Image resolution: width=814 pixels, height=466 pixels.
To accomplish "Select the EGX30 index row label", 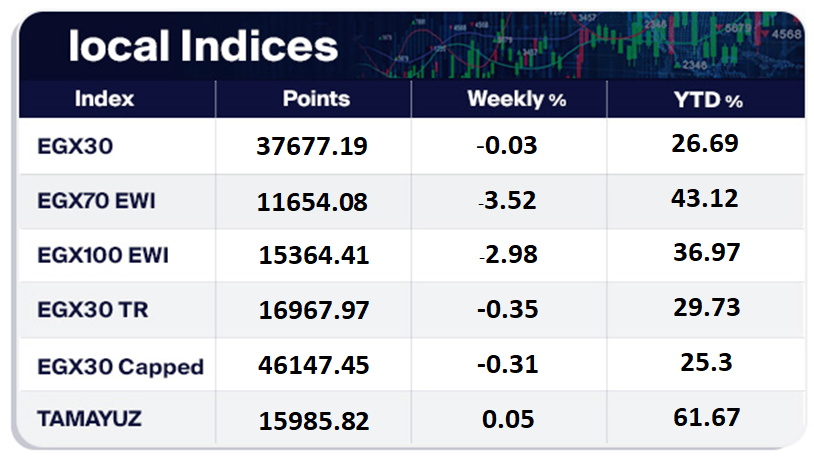I will tap(79, 146).
